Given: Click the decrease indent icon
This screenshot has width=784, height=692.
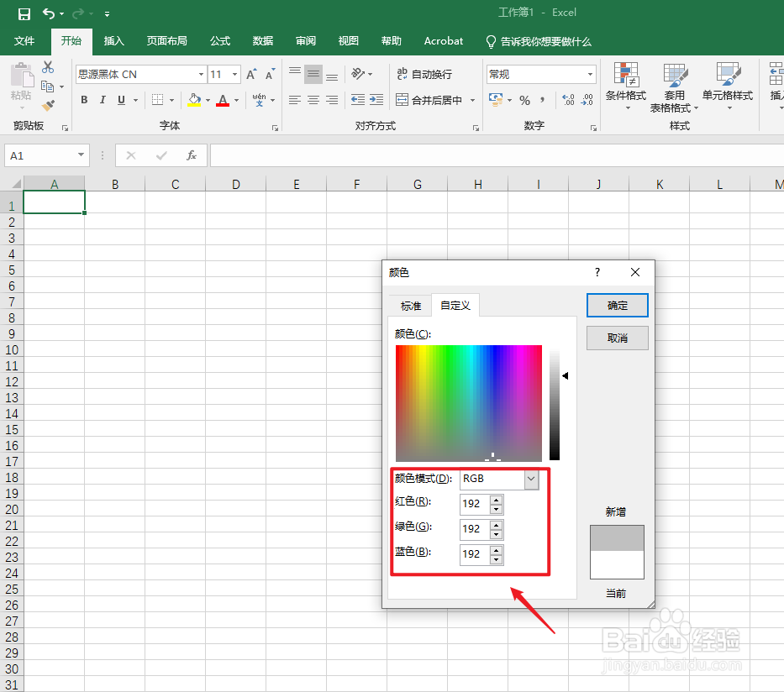Looking at the screenshot, I should pos(357,100).
